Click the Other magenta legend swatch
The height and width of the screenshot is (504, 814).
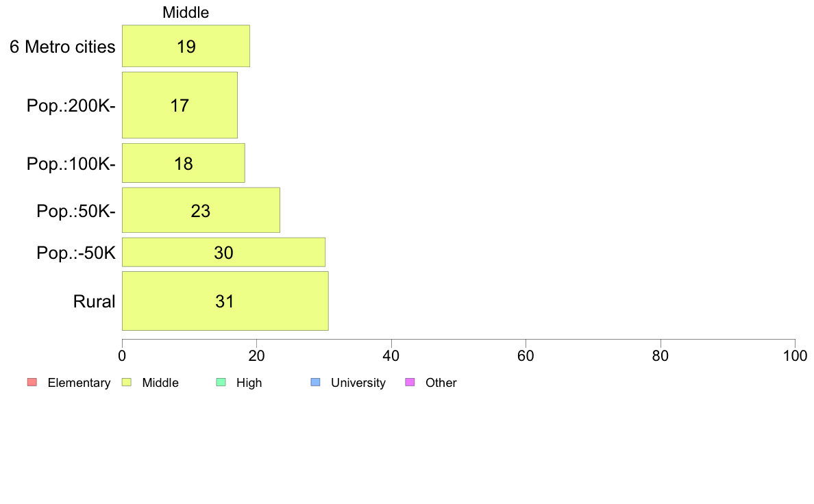click(410, 383)
